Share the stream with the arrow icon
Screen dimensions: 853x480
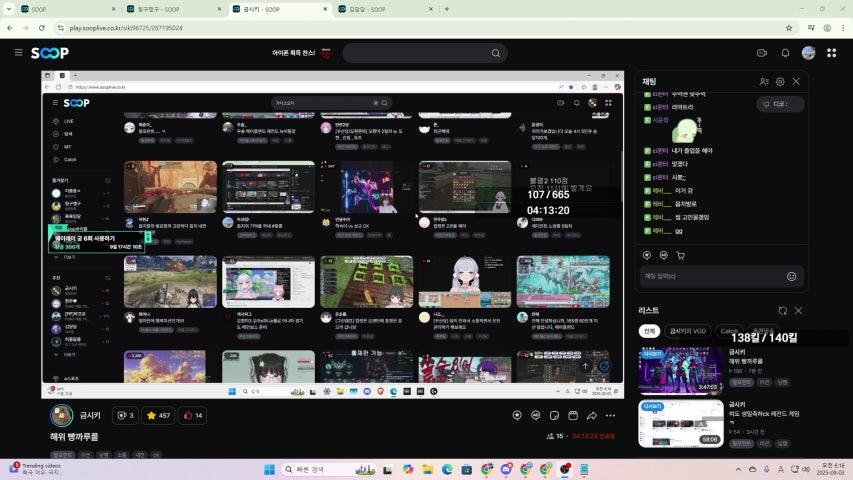coord(591,415)
